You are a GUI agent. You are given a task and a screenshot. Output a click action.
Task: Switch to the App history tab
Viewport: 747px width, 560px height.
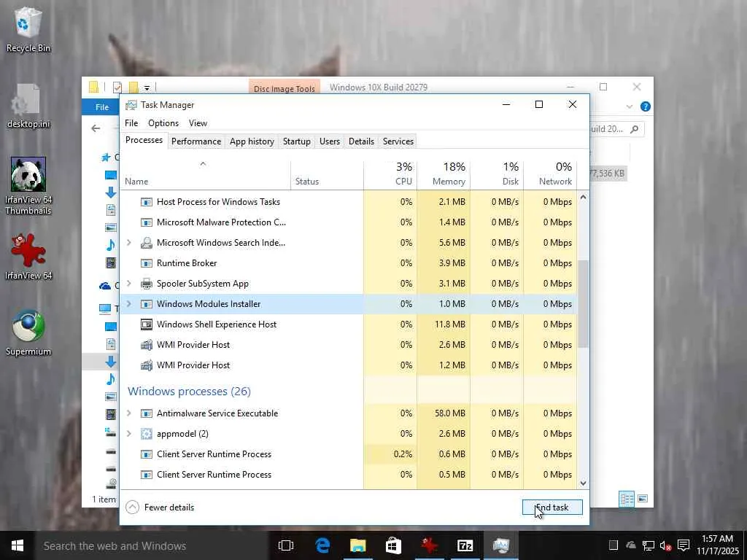pos(252,141)
